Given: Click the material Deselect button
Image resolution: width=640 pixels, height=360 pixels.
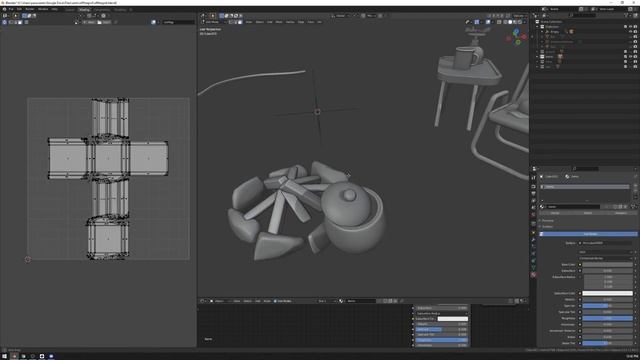Looking at the screenshot, I should click(x=621, y=213).
